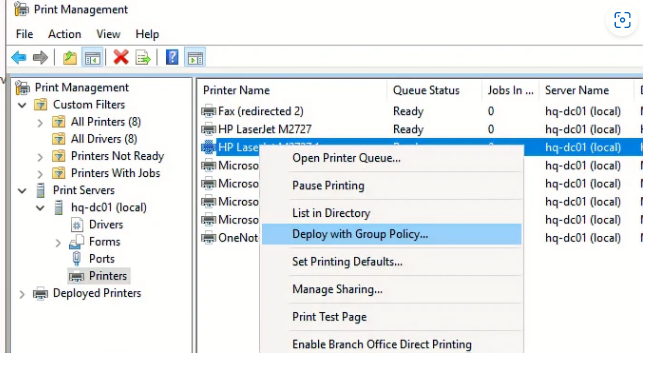Click the Fax (redirected 2) printer icon
The image size is (661, 365).
[x=209, y=111]
